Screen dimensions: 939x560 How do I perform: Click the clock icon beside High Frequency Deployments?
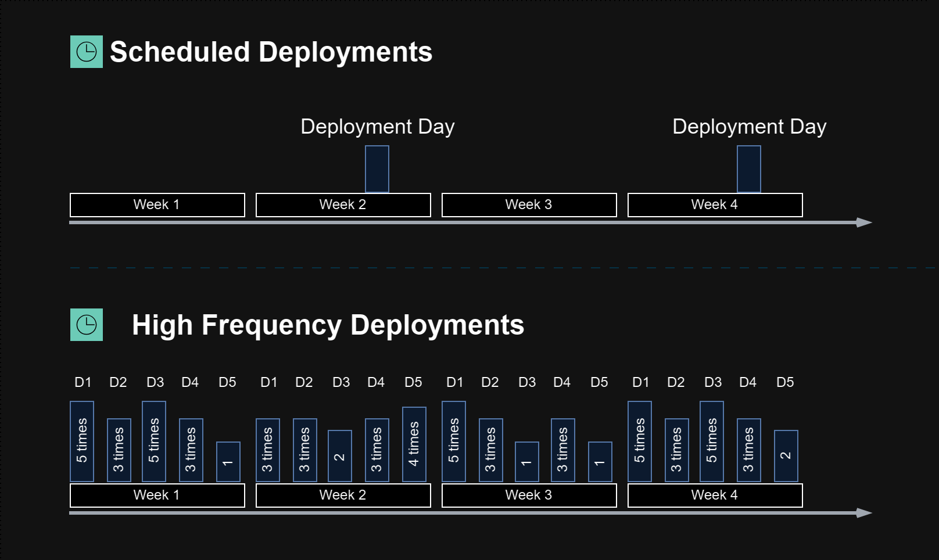coord(87,325)
